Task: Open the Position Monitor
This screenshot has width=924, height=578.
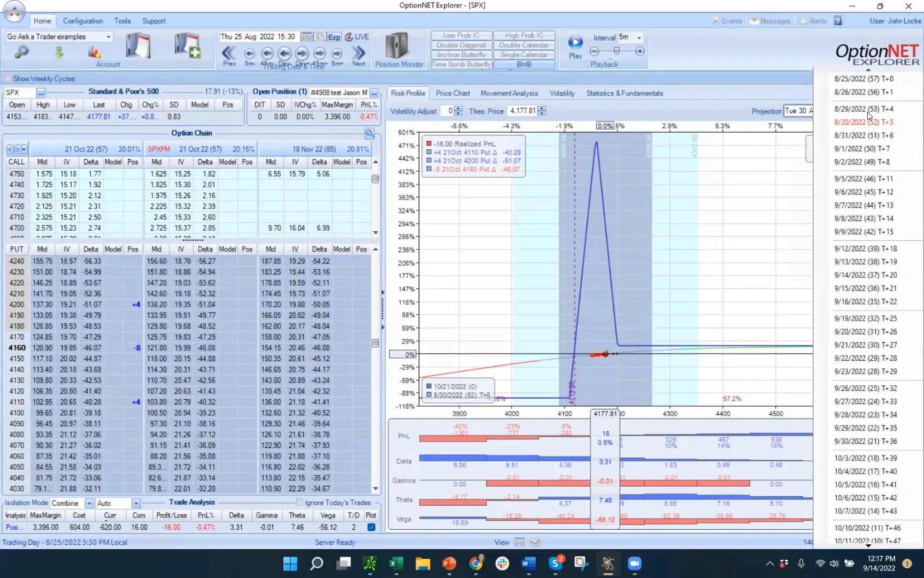Action: (399, 50)
